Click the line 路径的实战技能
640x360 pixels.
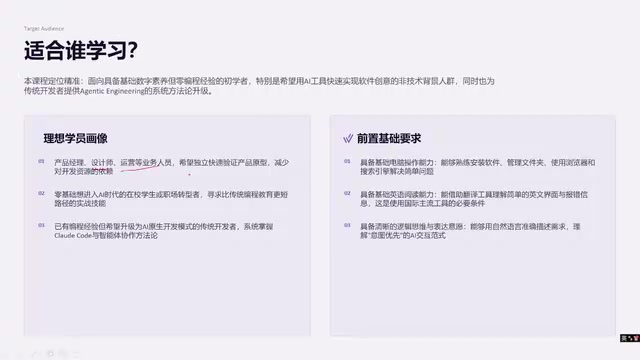tap(80, 203)
